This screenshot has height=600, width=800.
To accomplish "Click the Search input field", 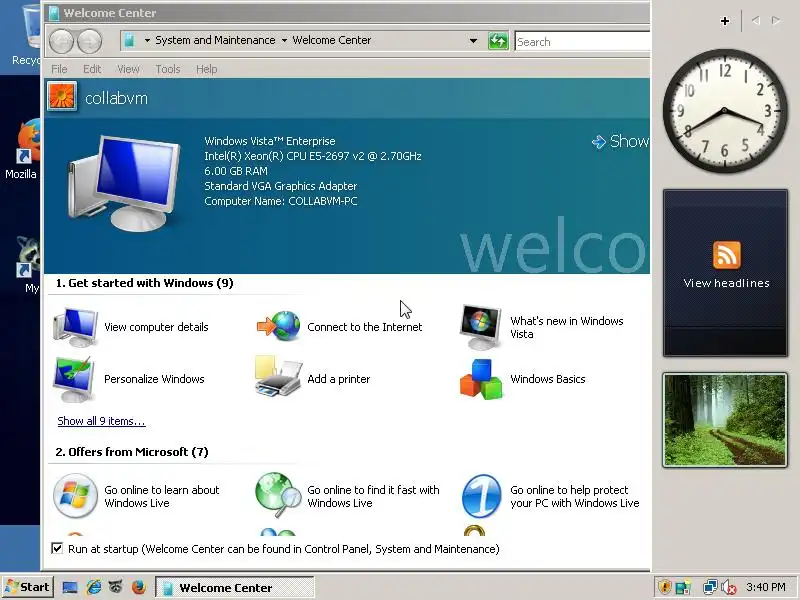I will [x=582, y=41].
